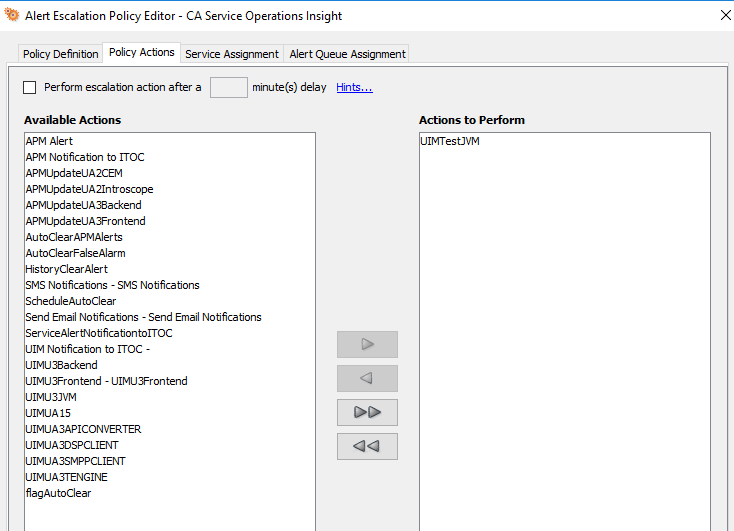Select UIMU3Frontend - UIMU3Frontend action
Image resolution: width=734 pixels, height=531 pixels.
tap(169, 381)
